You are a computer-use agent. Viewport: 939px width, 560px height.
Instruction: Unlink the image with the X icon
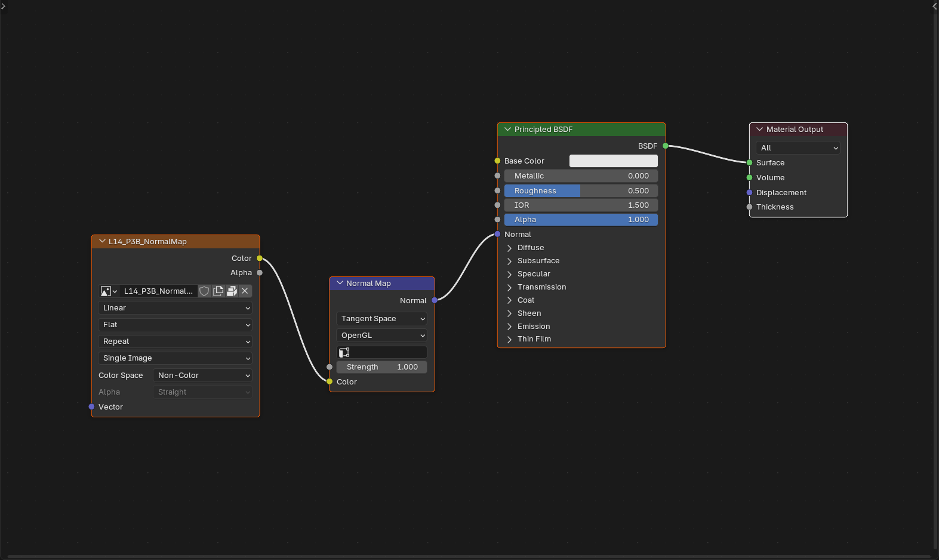pos(245,291)
